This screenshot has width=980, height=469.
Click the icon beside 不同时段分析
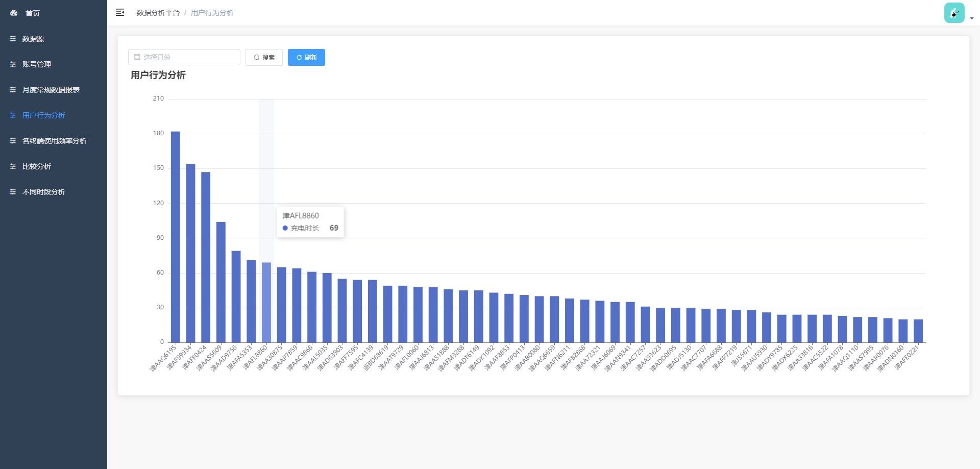pyautogui.click(x=13, y=192)
